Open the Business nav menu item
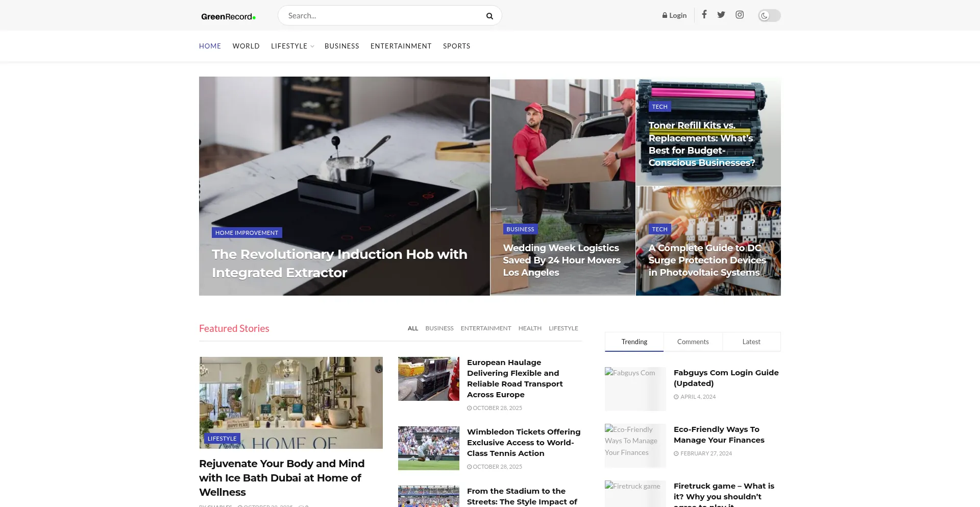Image resolution: width=980 pixels, height=507 pixels. pos(341,46)
